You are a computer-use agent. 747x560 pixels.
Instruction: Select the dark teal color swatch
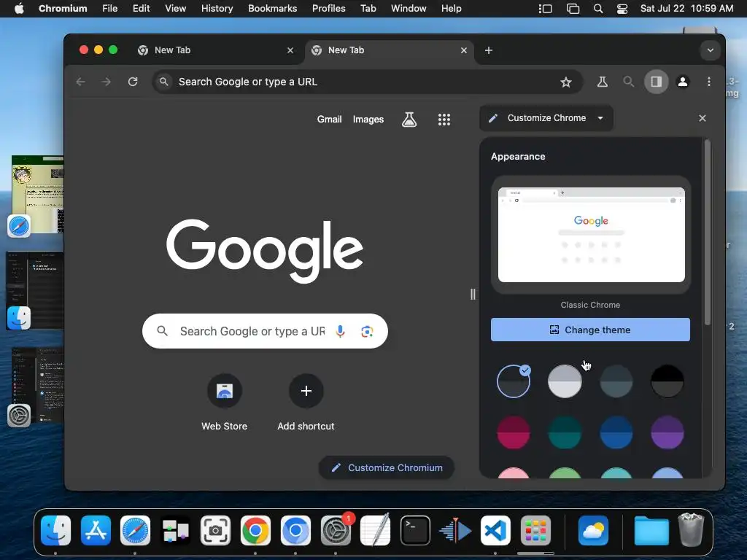565,433
